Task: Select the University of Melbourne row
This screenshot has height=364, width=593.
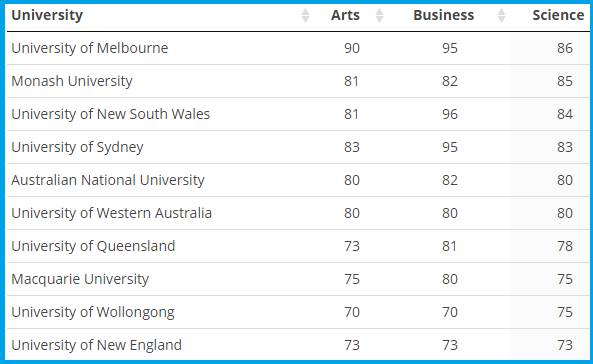Action: click(298, 48)
